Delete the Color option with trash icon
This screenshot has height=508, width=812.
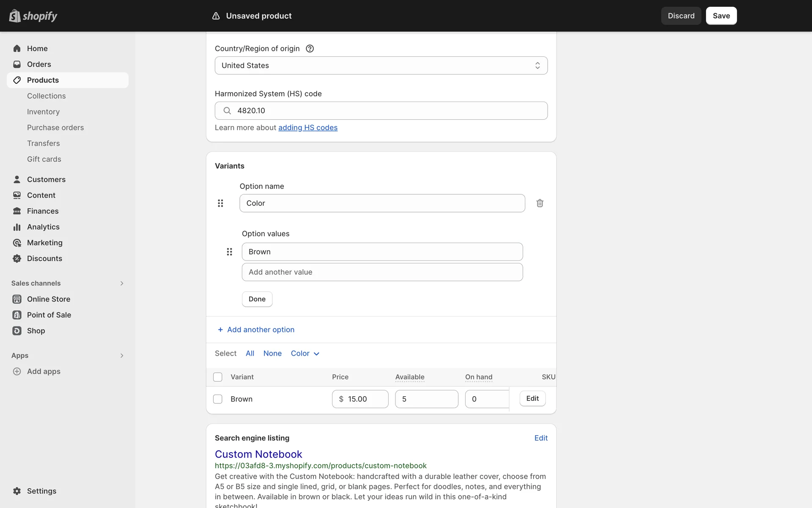(x=540, y=203)
